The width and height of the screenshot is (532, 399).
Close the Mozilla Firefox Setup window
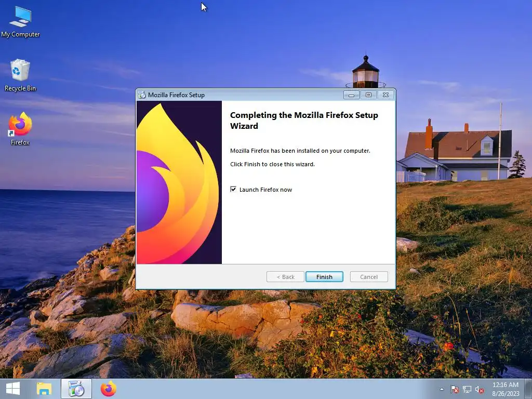386,95
